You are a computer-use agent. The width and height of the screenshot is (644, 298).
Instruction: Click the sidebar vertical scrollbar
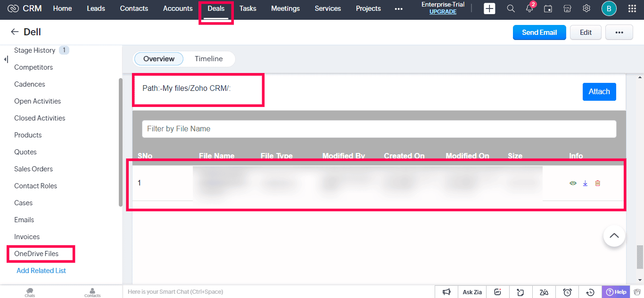click(x=121, y=141)
